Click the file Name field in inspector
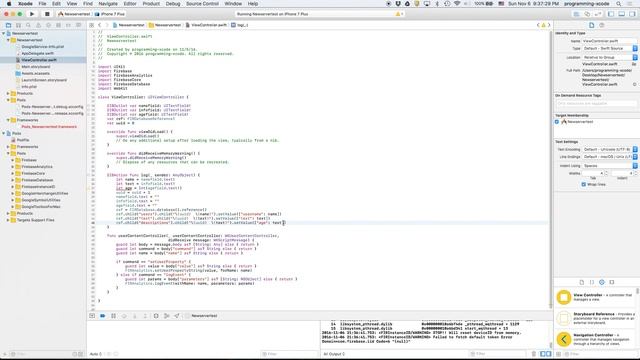Viewport: 640px width, 360px height. pyautogui.click(x=609, y=41)
